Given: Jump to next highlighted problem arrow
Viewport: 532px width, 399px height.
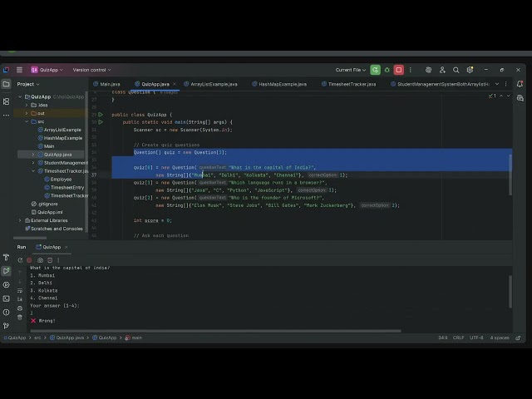Looking at the screenshot, I should (x=508, y=96).
